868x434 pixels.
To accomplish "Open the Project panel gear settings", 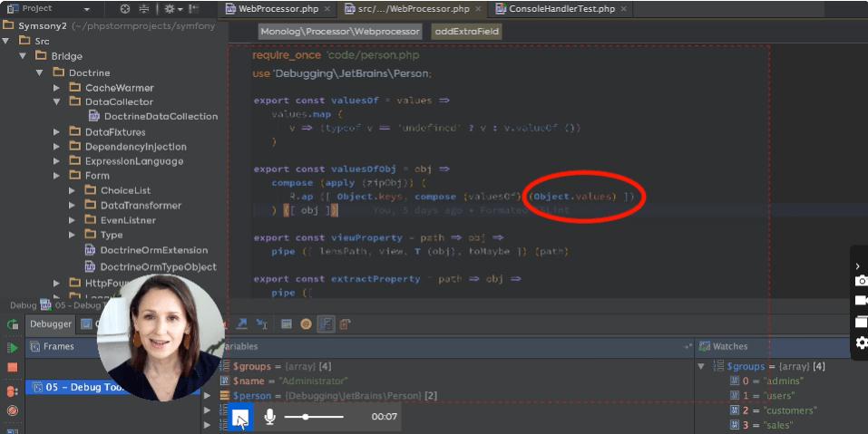I will [x=170, y=9].
